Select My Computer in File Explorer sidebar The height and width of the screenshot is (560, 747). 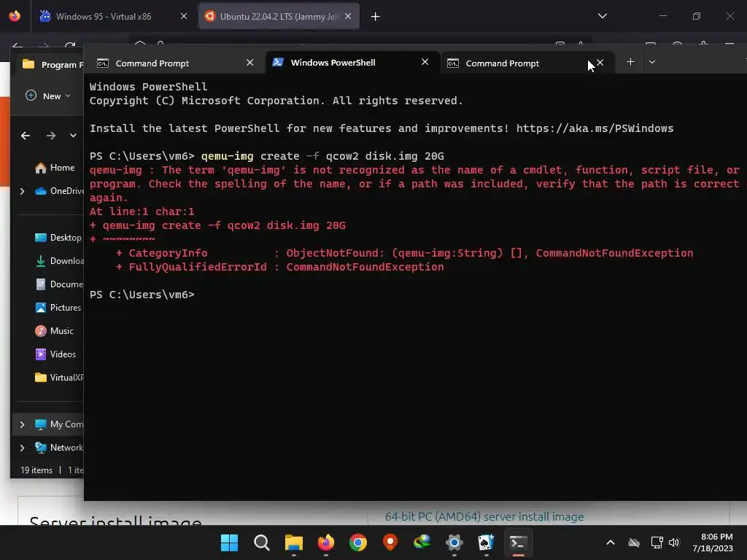[x=59, y=424]
